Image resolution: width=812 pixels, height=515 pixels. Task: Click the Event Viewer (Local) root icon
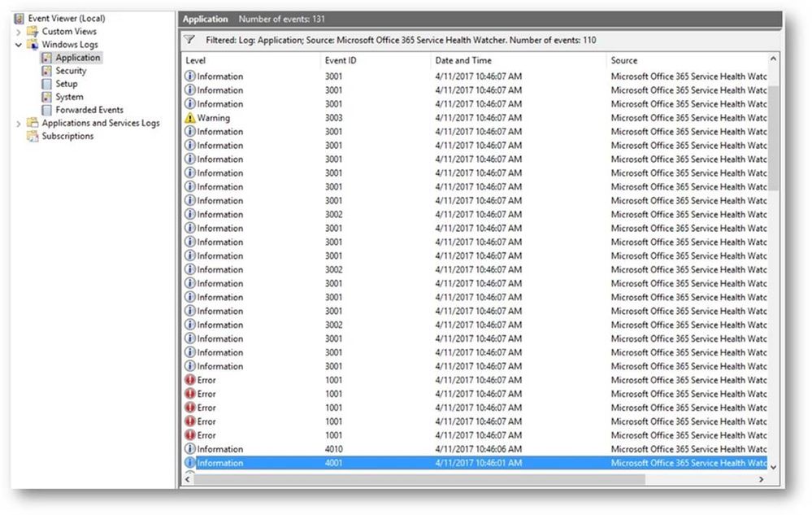point(20,19)
